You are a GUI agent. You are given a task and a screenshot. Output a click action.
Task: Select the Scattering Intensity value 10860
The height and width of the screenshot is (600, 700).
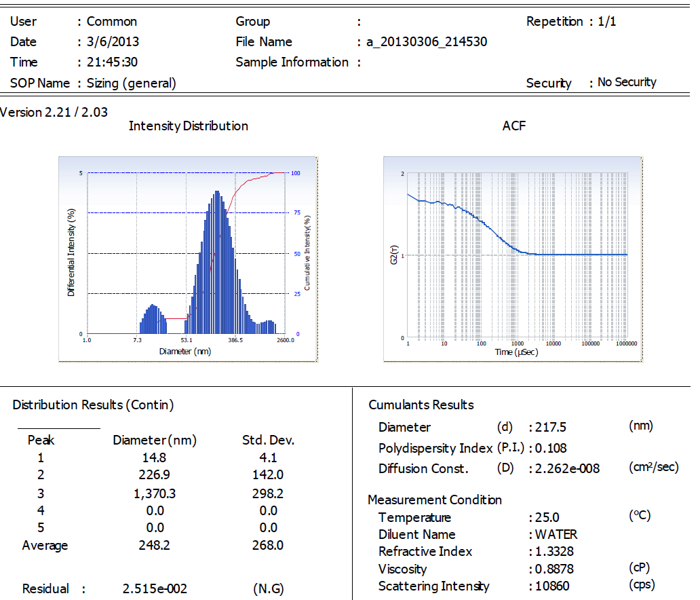tap(553, 586)
